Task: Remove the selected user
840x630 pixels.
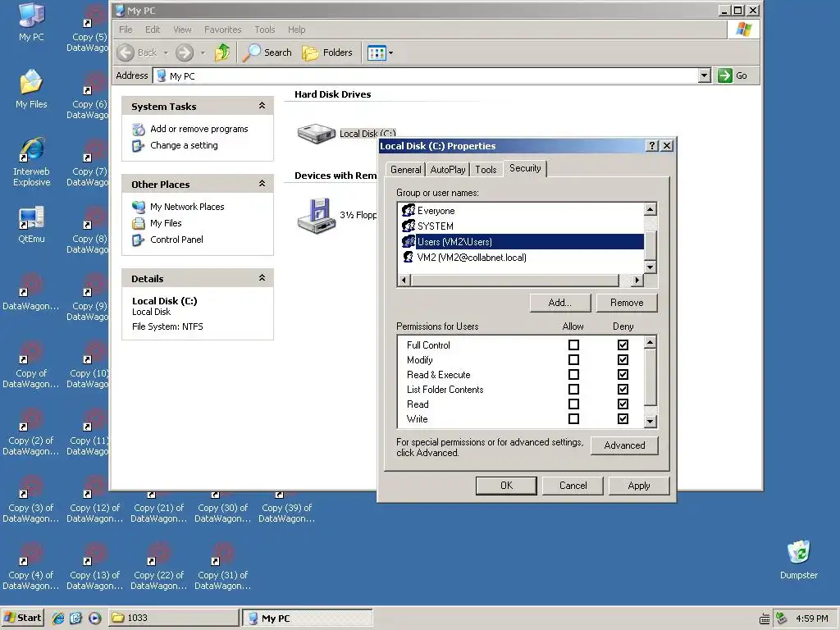Action: coord(626,303)
